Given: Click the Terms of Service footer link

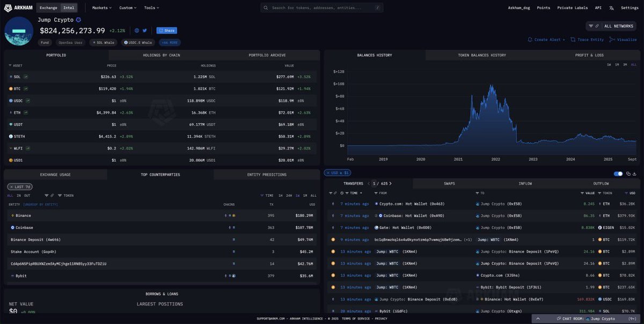Looking at the screenshot, I should click(x=357, y=319).
